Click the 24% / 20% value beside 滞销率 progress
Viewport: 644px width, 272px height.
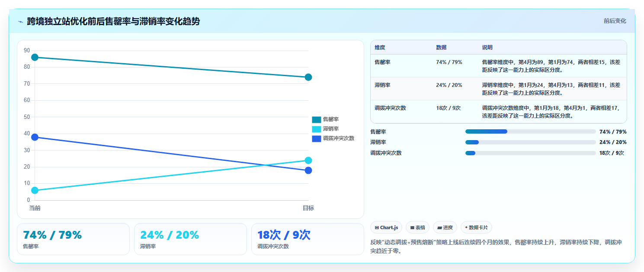pyautogui.click(x=613, y=142)
